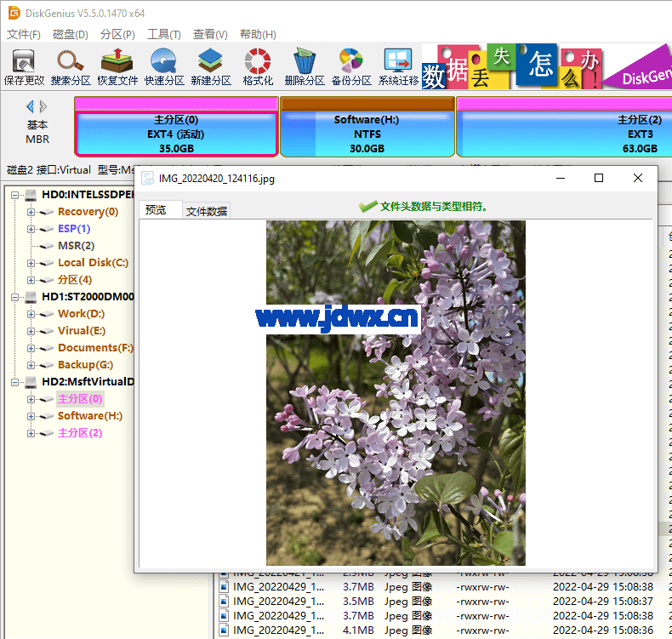Close the IMG_20220420_124116.jpg preview window

(638, 178)
